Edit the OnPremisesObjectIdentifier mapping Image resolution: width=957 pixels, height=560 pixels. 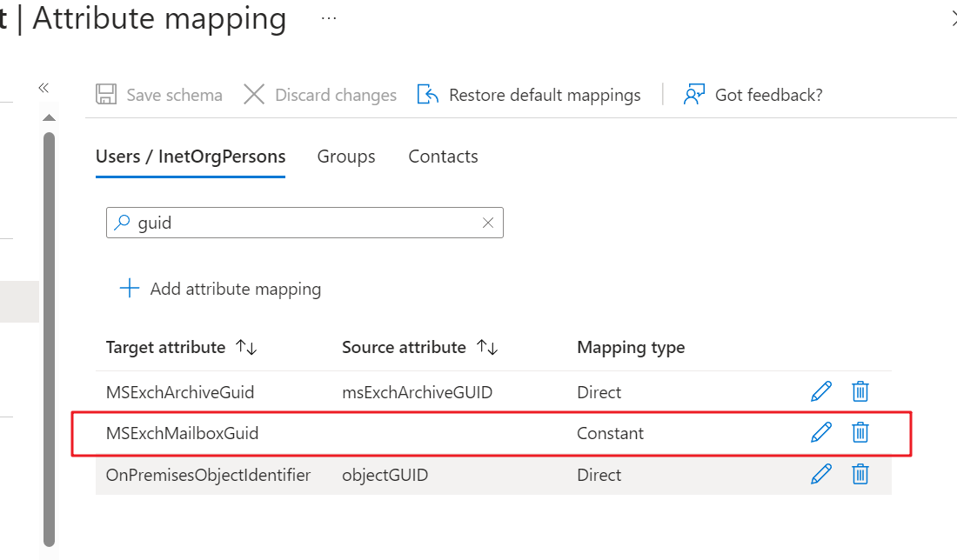tap(821, 474)
